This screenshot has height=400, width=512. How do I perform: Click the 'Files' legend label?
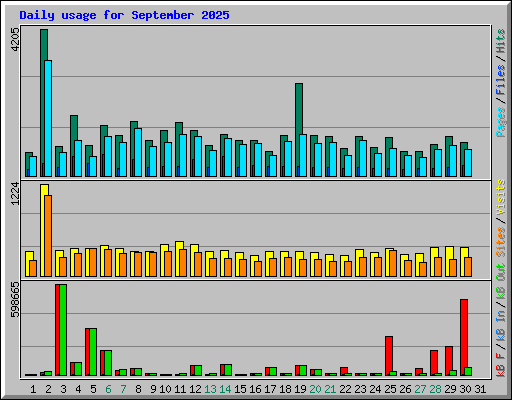(500, 80)
